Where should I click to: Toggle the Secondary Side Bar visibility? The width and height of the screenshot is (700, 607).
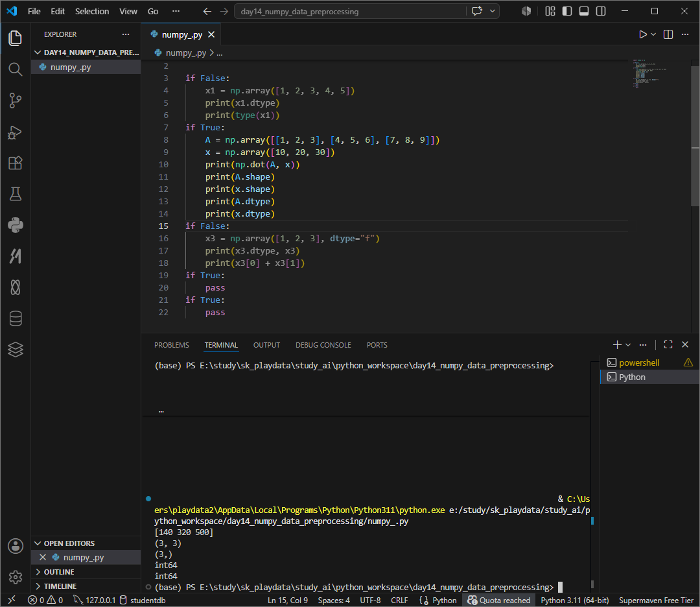click(601, 11)
